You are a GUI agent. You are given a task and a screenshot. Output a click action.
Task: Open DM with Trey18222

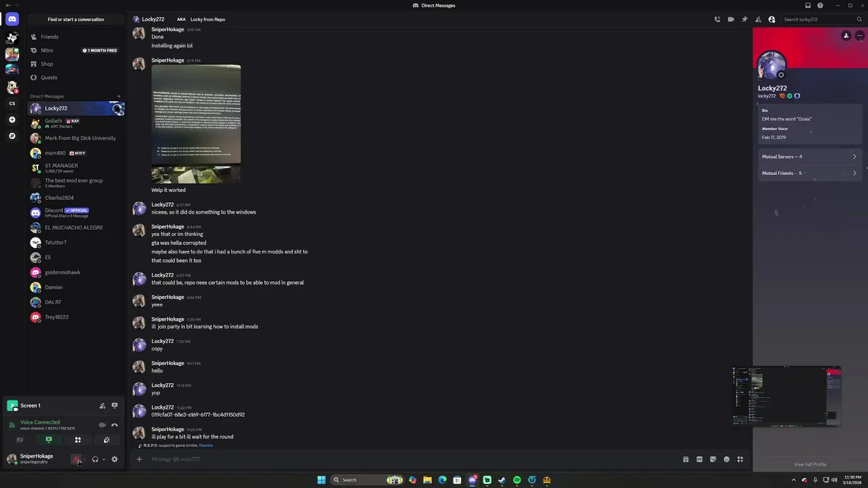pos(76,317)
